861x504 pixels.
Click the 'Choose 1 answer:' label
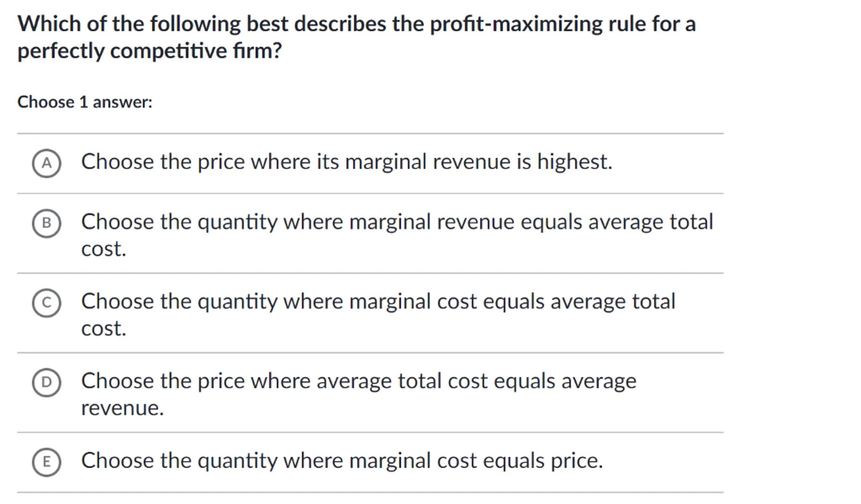(x=85, y=102)
